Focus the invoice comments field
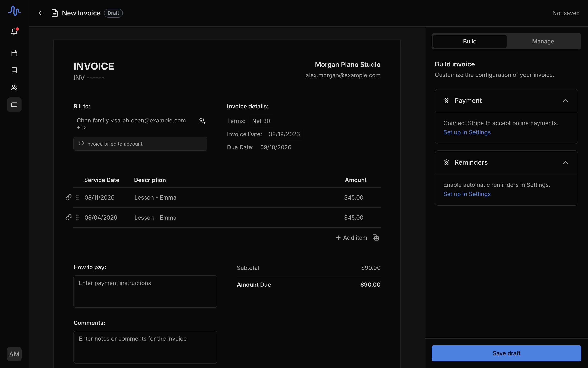The image size is (588, 368). [x=145, y=347]
